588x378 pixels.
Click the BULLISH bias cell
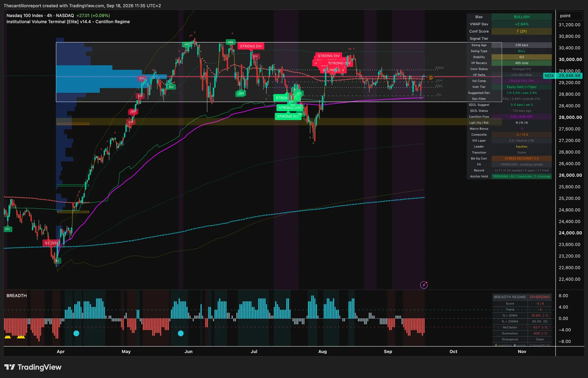tap(522, 17)
